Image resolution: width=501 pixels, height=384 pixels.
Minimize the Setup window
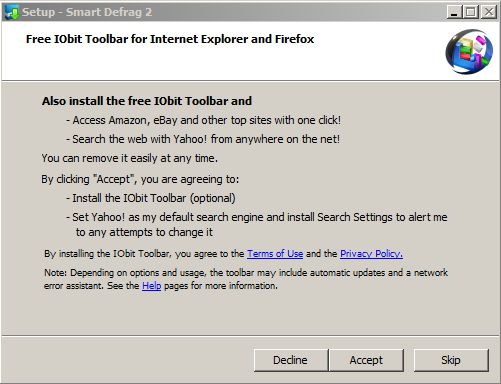[454, 12]
